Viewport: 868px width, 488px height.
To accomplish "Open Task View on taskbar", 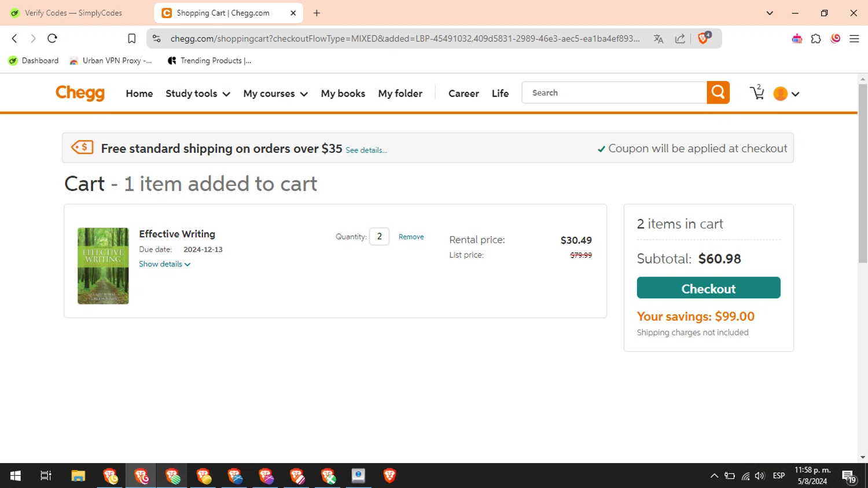I will click(x=46, y=476).
